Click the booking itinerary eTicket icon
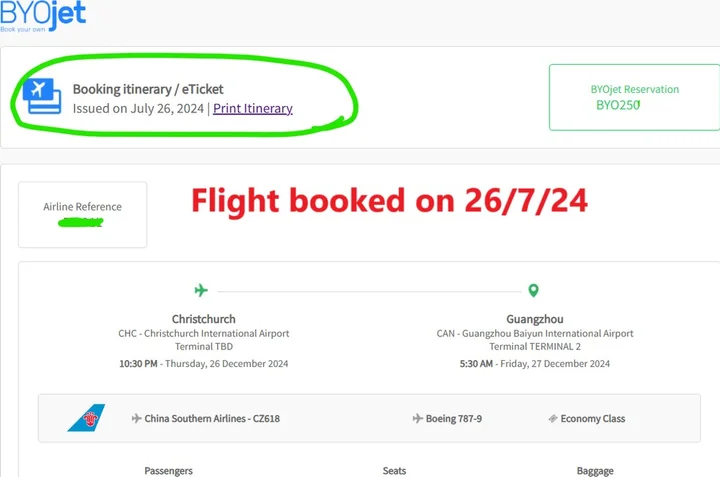720x477 pixels. pyautogui.click(x=44, y=97)
